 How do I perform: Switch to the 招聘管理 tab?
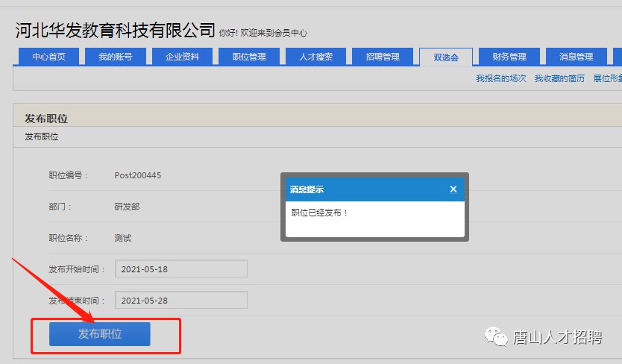point(383,57)
